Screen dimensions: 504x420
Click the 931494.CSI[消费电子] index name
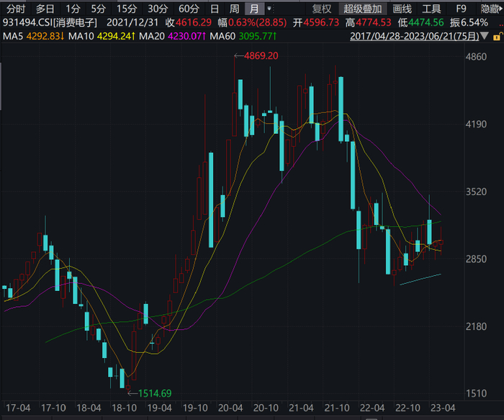tap(50, 22)
